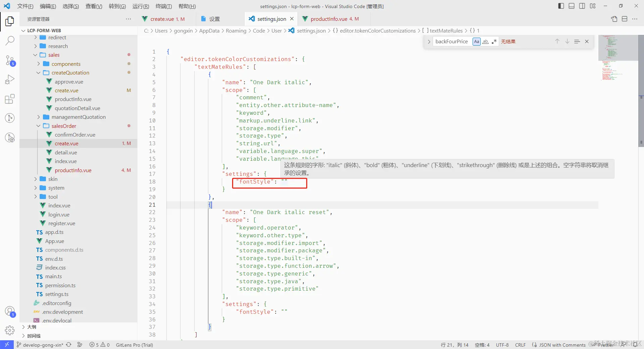Open customize layout icon

(x=593, y=6)
